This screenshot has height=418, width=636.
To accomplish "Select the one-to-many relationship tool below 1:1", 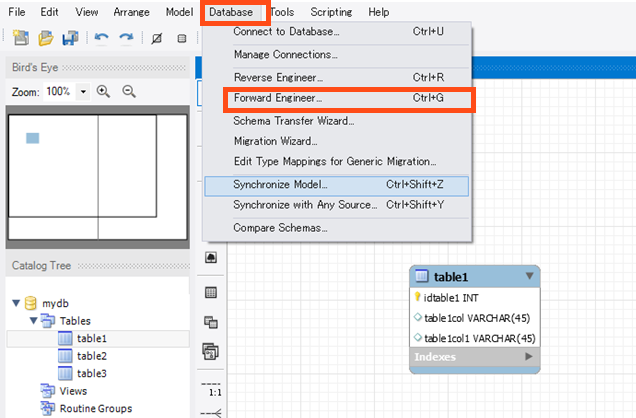I will (x=211, y=413).
